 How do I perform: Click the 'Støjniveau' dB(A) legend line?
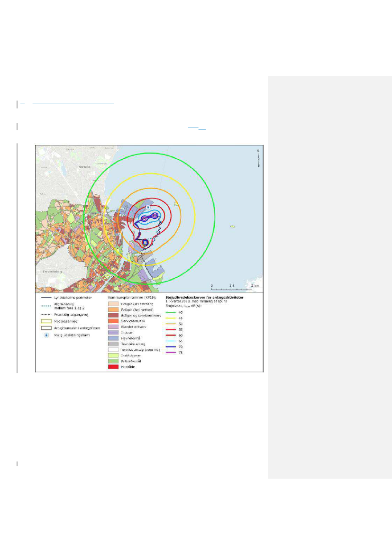pos(183,306)
